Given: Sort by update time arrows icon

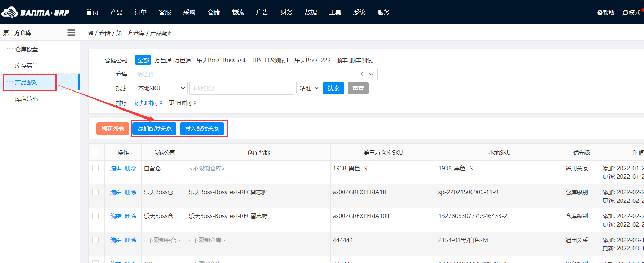Looking at the screenshot, I should coord(195,103).
